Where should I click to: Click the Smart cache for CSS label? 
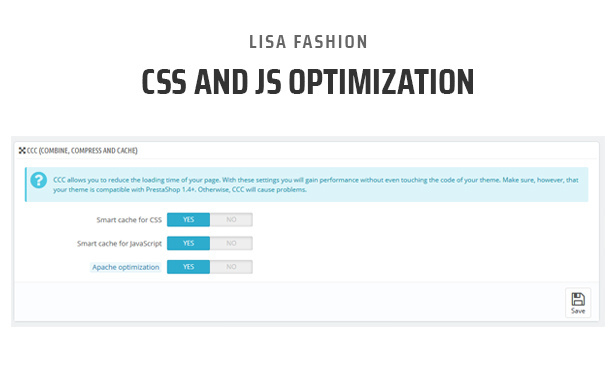click(x=129, y=220)
